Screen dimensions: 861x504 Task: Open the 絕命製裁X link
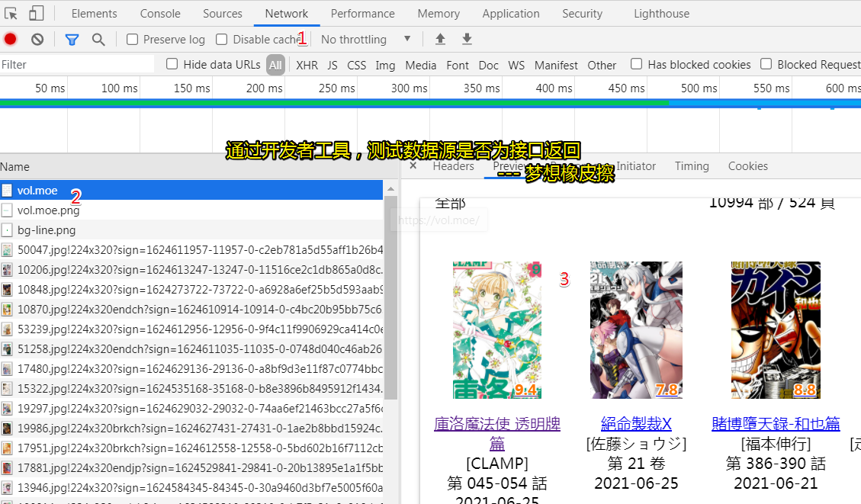point(636,423)
